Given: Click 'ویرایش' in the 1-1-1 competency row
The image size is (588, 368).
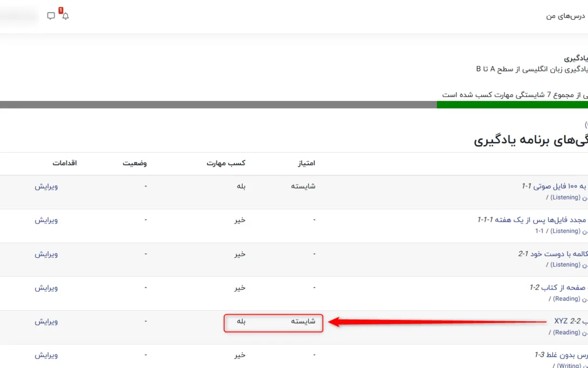Looking at the screenshot, I should coord(46,220).
